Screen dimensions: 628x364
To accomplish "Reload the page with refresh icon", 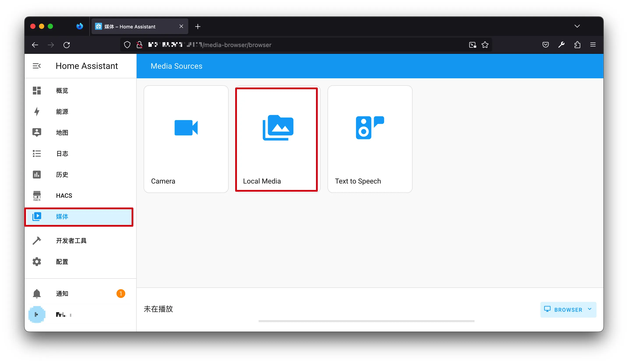I will pos(67,45).
